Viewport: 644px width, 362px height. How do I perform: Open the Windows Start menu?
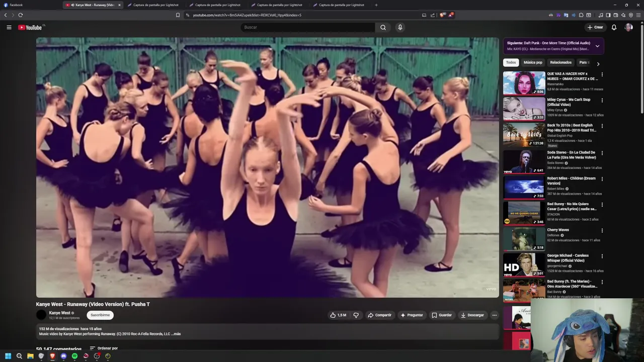[8, 356]
